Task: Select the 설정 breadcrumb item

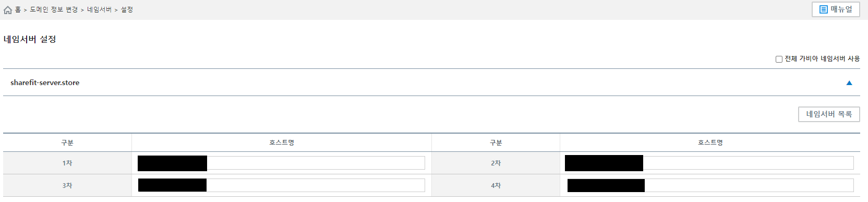Action: point(127,10)
